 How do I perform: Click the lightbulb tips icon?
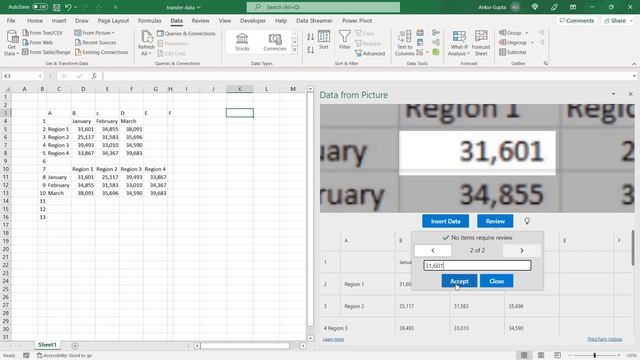pos(527,221)
